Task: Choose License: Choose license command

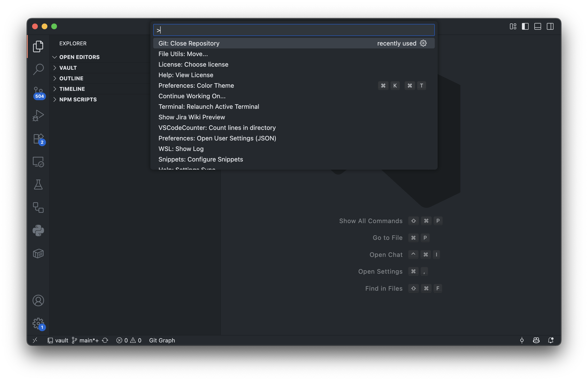Action: tap(294, 64)
